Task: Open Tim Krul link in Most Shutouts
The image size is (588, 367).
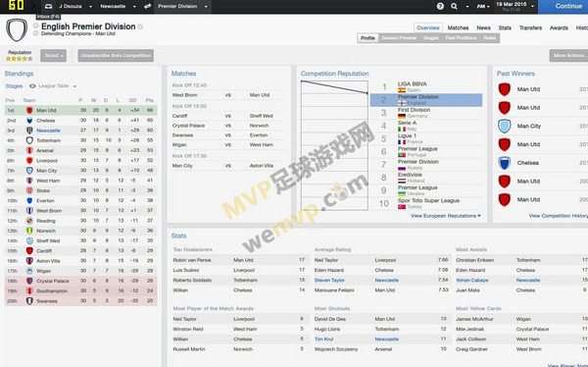Action: [323, 340]
